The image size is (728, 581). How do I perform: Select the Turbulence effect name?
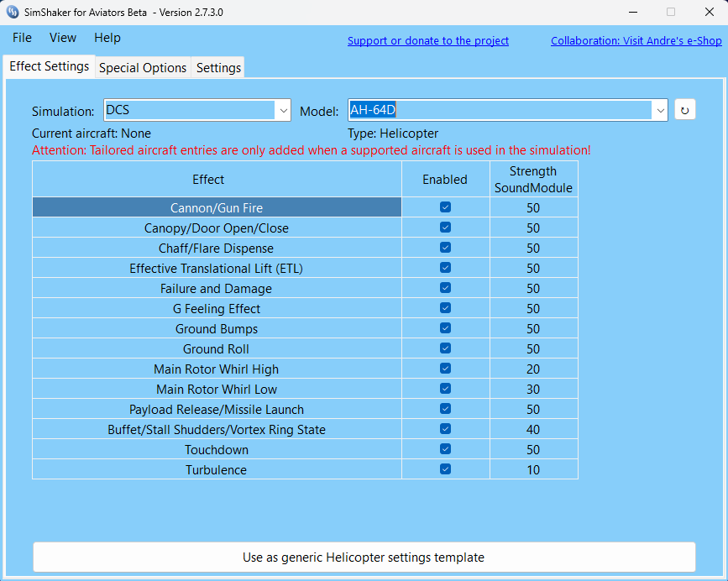[x=217, y=470]
